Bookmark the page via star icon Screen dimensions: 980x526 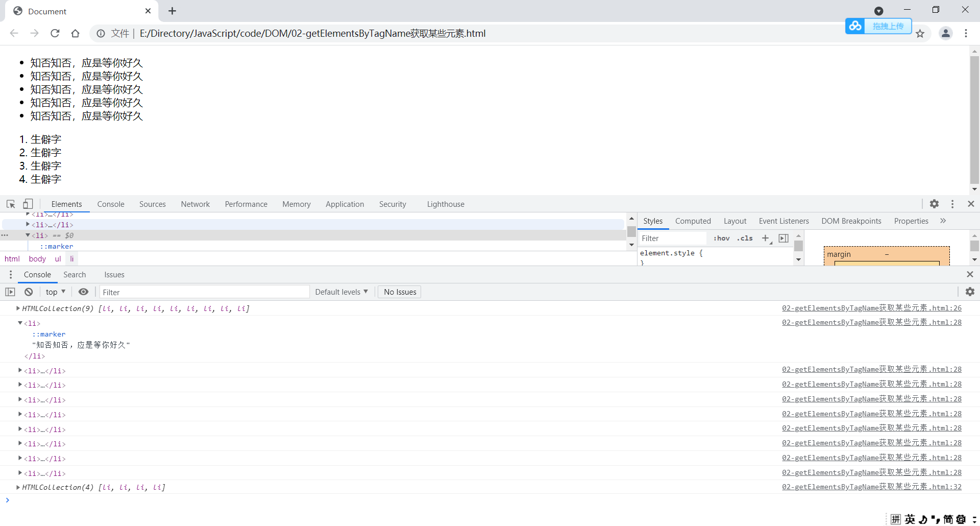coord(920,33)
